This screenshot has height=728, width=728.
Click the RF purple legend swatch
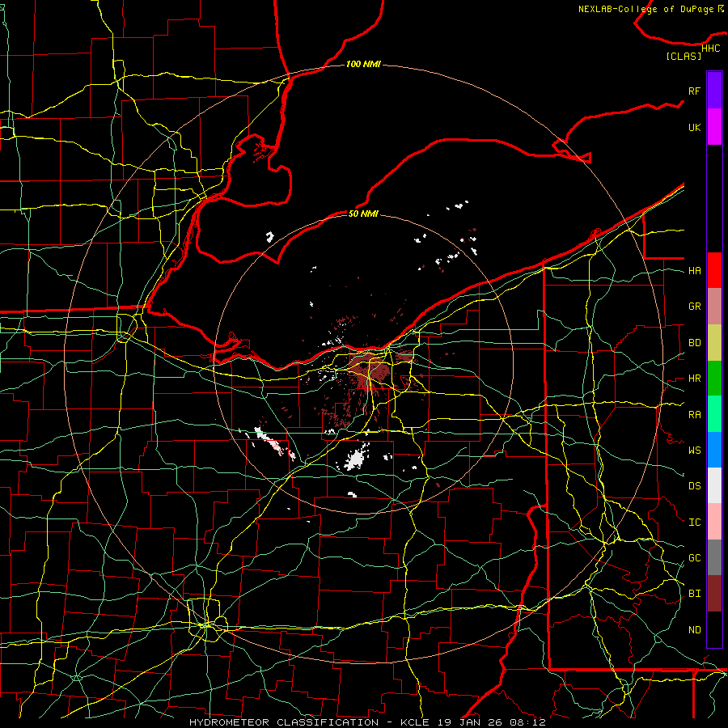tap(714, 91)
